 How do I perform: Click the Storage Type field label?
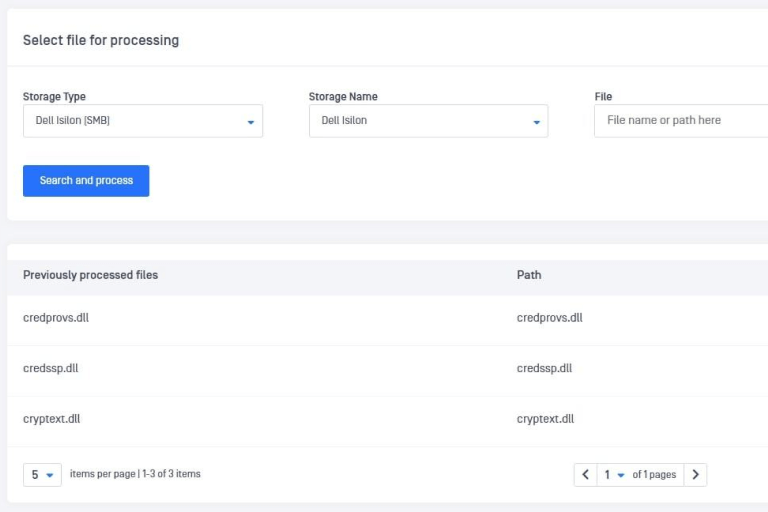click(54, 97)
